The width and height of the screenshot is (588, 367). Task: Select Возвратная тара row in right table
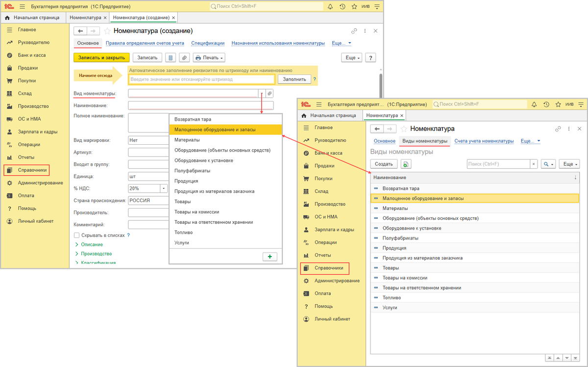point(475,188)
